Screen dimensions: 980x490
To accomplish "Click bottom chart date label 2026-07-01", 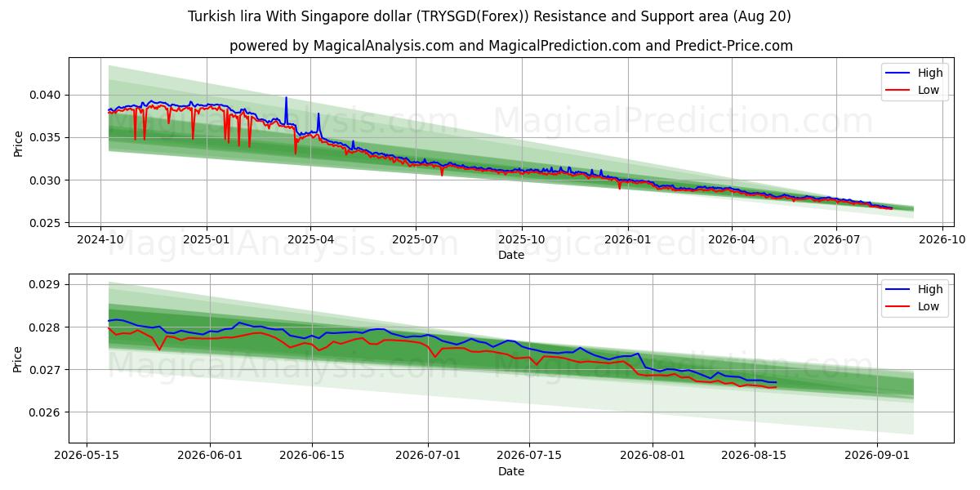I will [428, 457].
